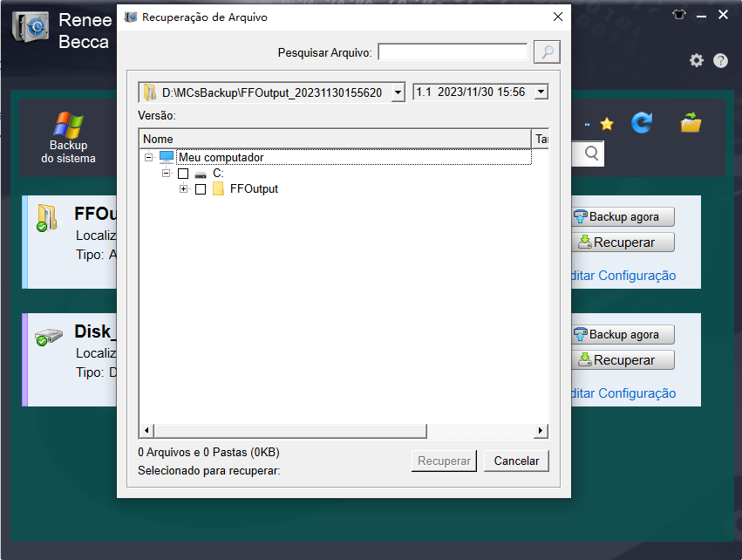Screen dimensions: 742x560
Task: Click Recuperar for the Disk task
Action: 623,360
